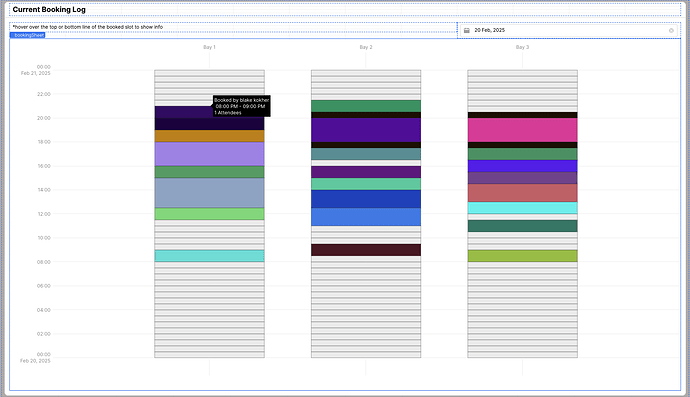
Task: Select Bay 2 green slot near 21:00
Action: pos(366,106)
